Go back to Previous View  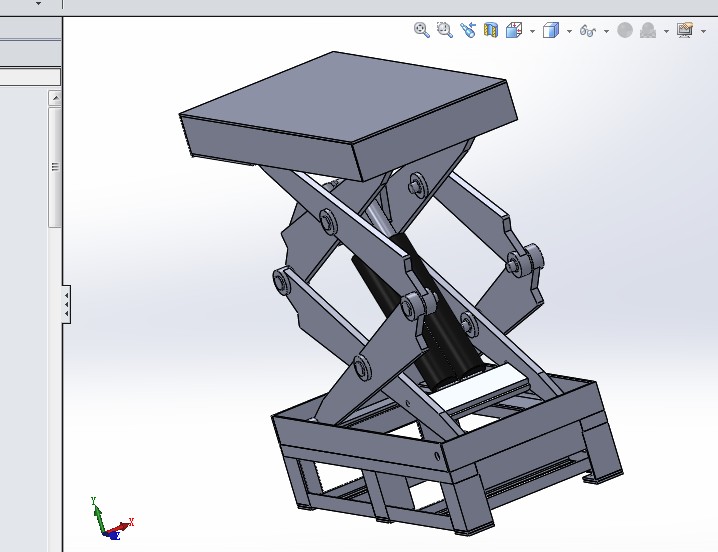pos(468,30)
